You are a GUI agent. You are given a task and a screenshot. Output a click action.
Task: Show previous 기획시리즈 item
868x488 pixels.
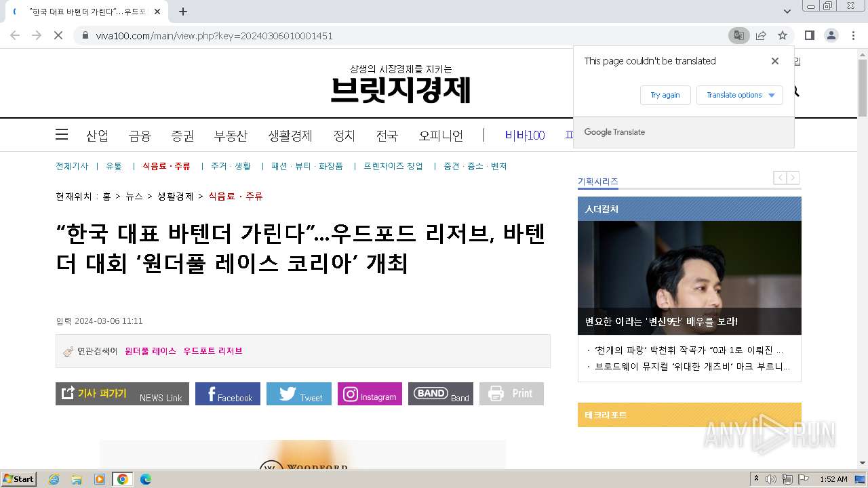coord(781,178)
